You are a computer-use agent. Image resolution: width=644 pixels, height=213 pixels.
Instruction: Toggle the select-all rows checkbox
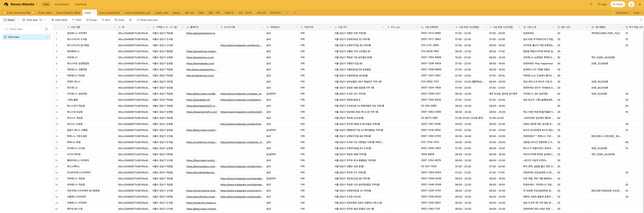[x=56, y=27]
